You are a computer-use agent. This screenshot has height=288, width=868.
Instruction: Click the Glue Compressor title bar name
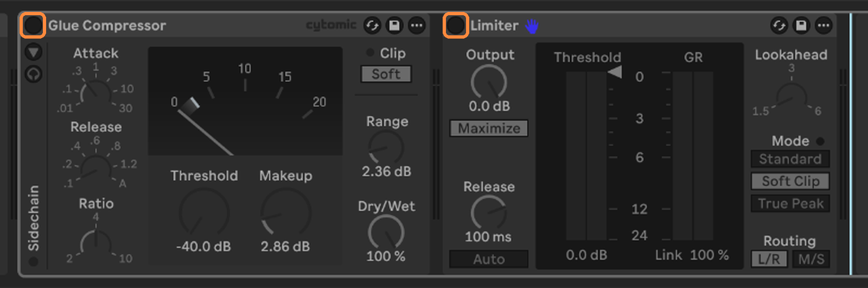107,26
